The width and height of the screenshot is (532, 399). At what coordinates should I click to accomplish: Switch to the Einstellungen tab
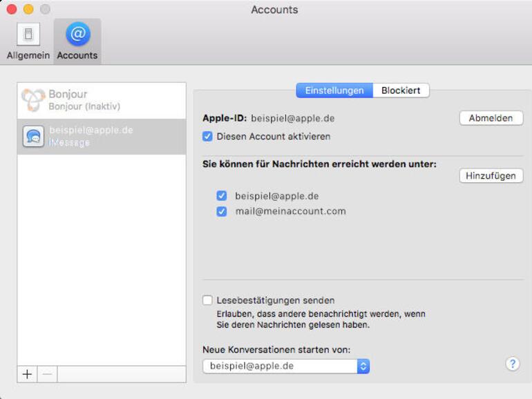tap(334, 90)
